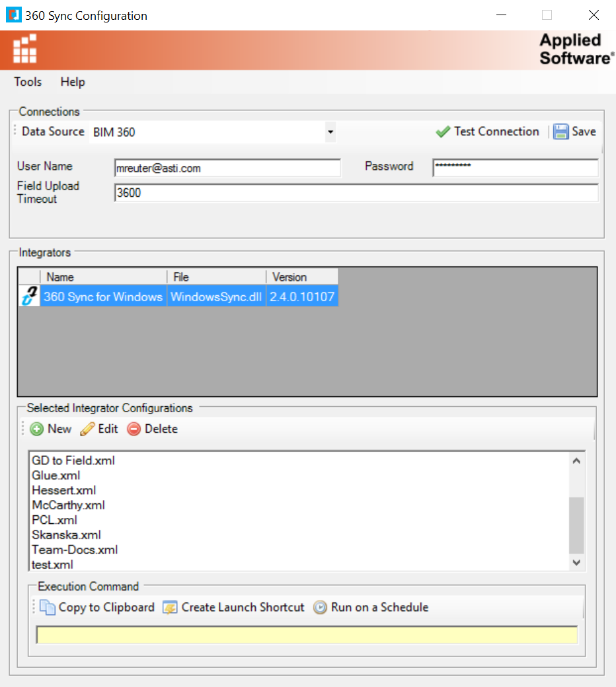Click the green plus New icon
Viewport: 616px width, 687px height.
point(37,429)
